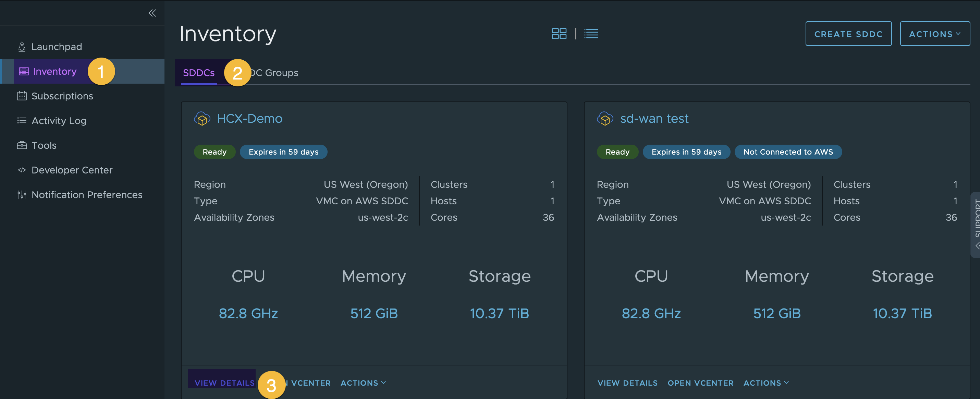Click 10.37 TiB Storage value on HCX-Demo
Screen dimensions: 980x399
point(500,313)
